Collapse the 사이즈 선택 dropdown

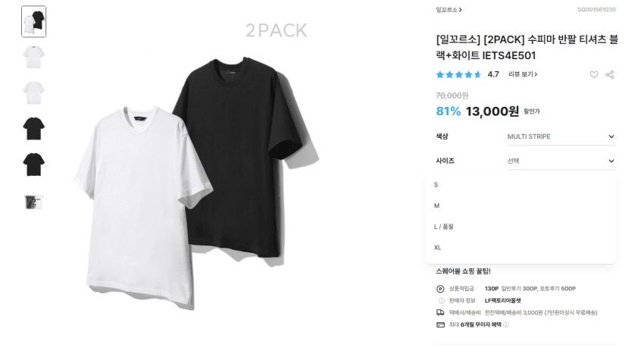561,161
